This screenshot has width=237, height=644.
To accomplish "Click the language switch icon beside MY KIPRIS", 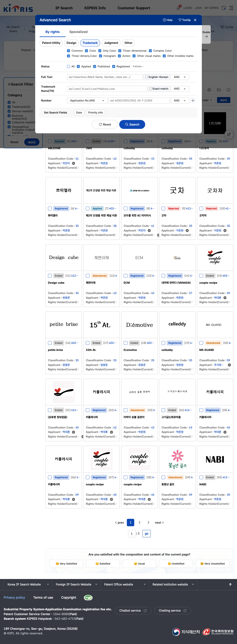I will pyautogui.click(x=224, y=8).
